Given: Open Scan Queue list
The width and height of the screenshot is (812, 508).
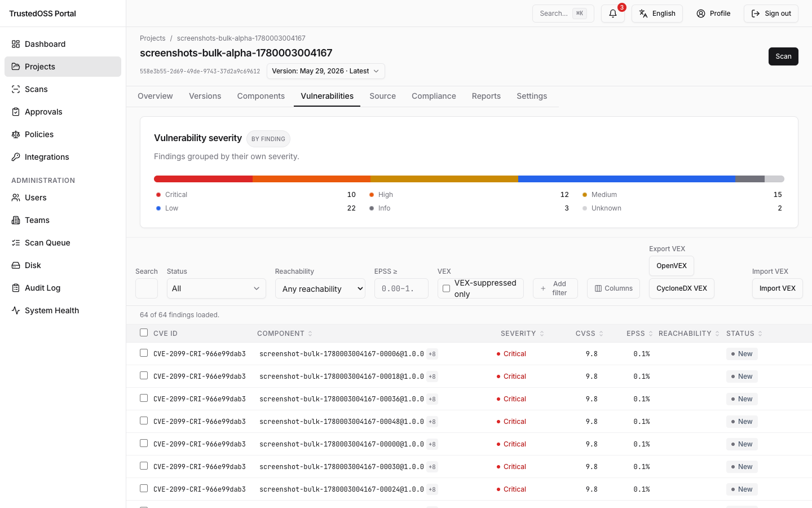Looking at the screenshot, I should click(x=63, y=243).
